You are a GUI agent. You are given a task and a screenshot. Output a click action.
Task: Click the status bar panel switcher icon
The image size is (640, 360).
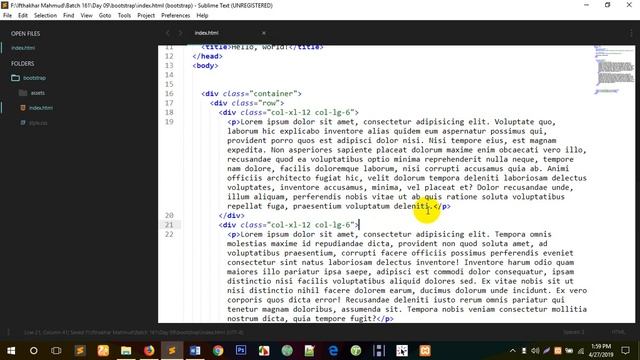click(x=9, y=332)
